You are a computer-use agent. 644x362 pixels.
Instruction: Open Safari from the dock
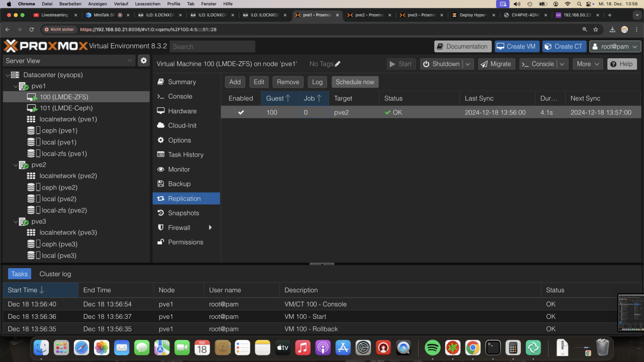(81, 348)
